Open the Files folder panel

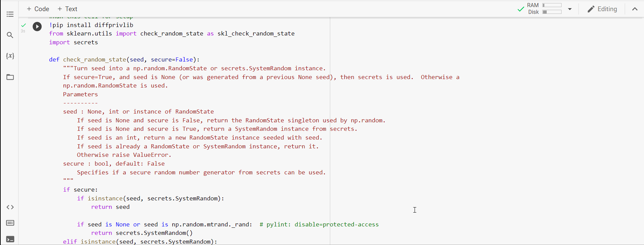[x=10, y=77]
